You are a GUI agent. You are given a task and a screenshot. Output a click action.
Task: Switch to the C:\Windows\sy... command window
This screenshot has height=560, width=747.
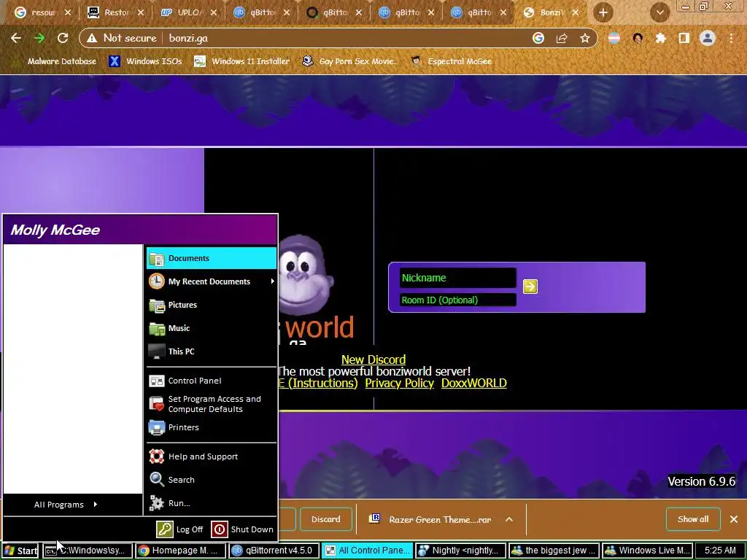click(87, 551)
